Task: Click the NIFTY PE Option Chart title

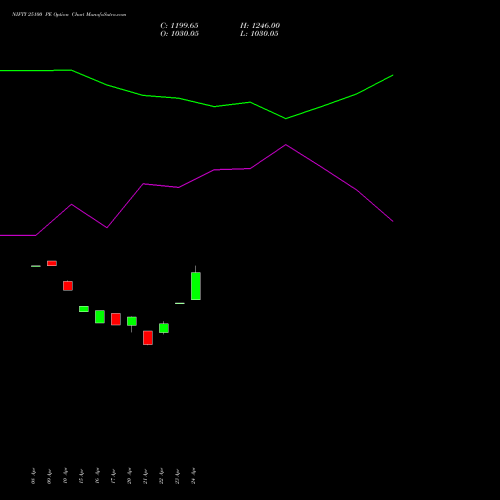Action: tap(69, 15)
